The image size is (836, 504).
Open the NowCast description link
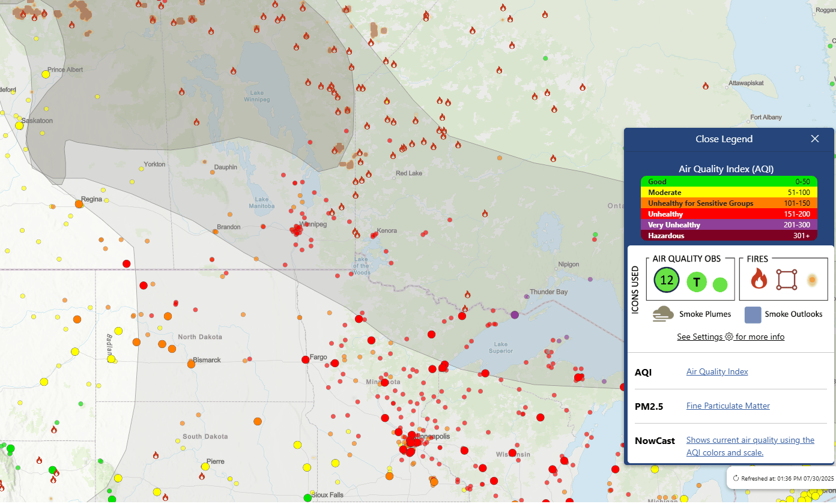(750, 446)
